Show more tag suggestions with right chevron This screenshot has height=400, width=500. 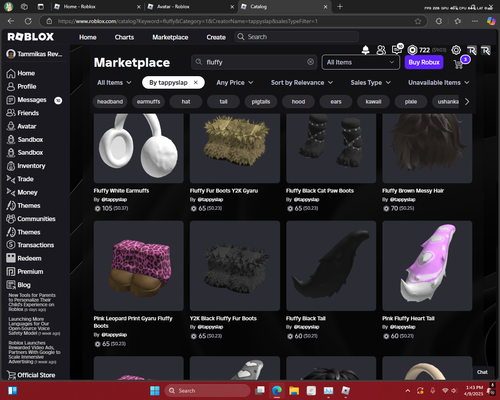pos(467,101)
